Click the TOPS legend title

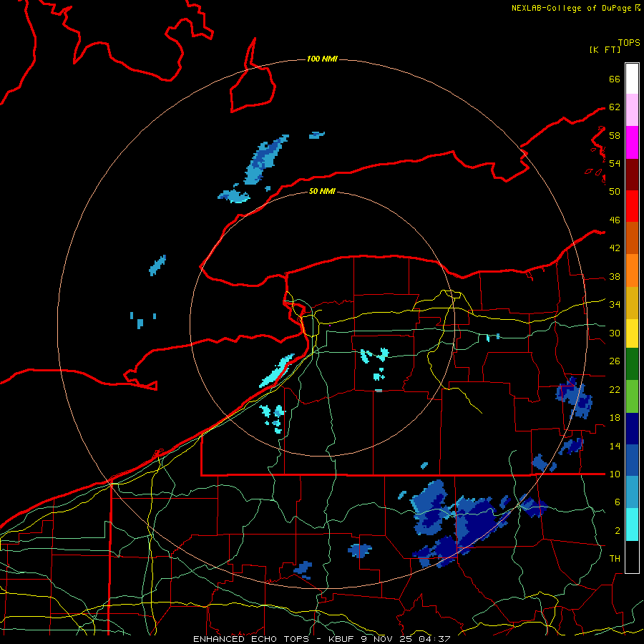[629, 42]
